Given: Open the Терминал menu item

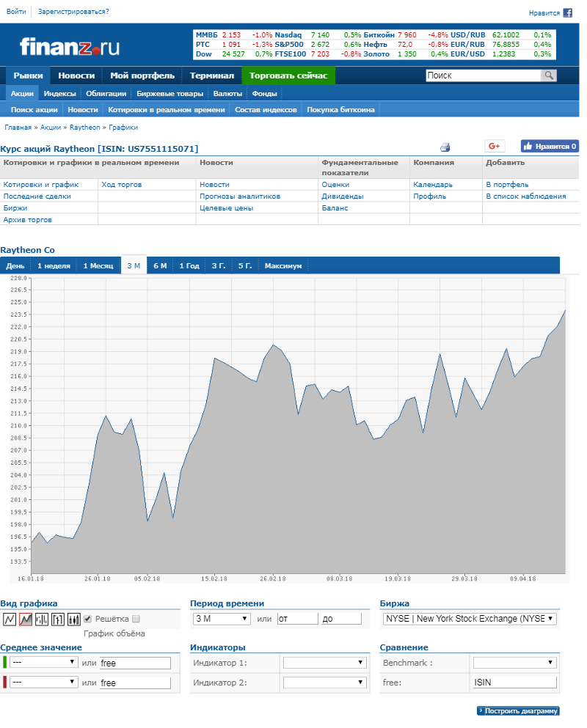Looking at the screenshot, I should 212,76.
